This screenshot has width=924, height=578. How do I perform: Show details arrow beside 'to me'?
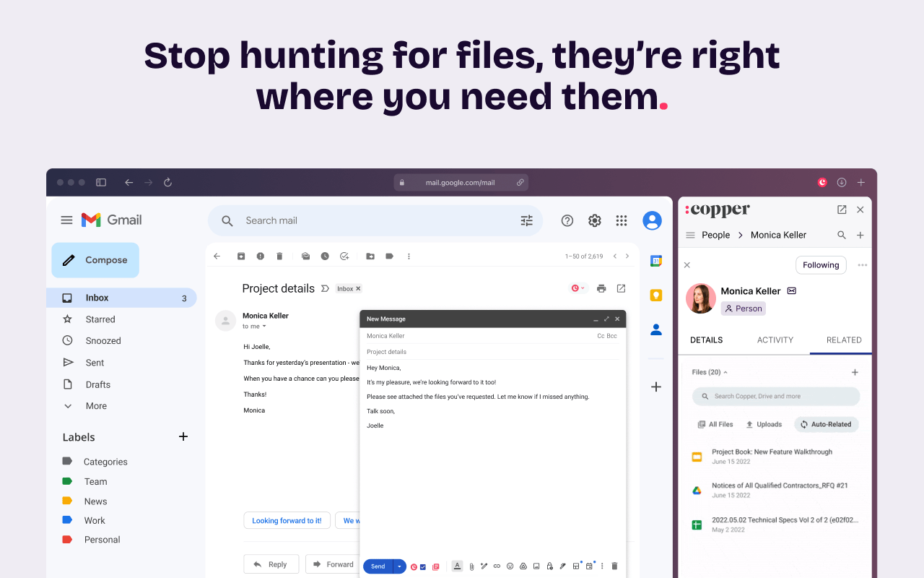click(x=264, y=327)
